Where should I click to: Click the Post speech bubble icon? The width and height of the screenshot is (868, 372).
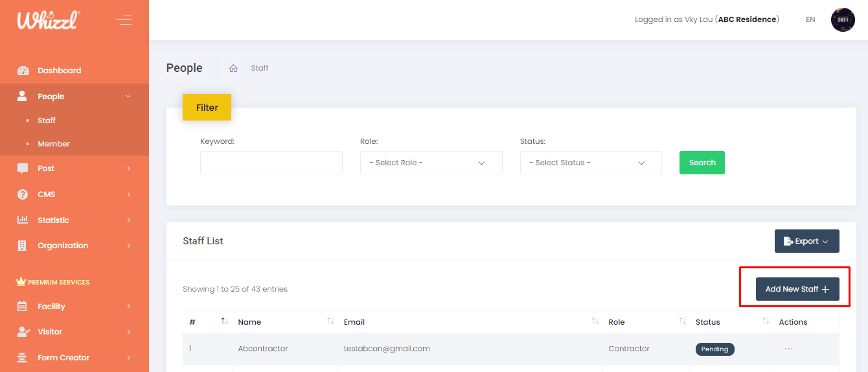(x=23, y=169)
